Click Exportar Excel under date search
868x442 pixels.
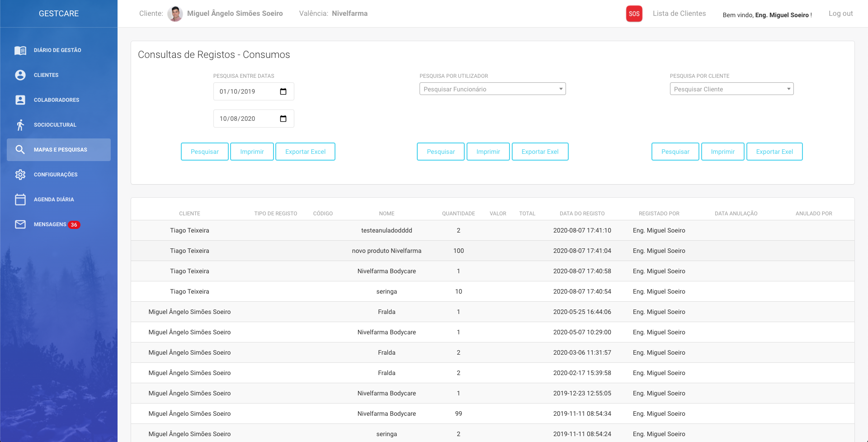(x=305, y=152)
